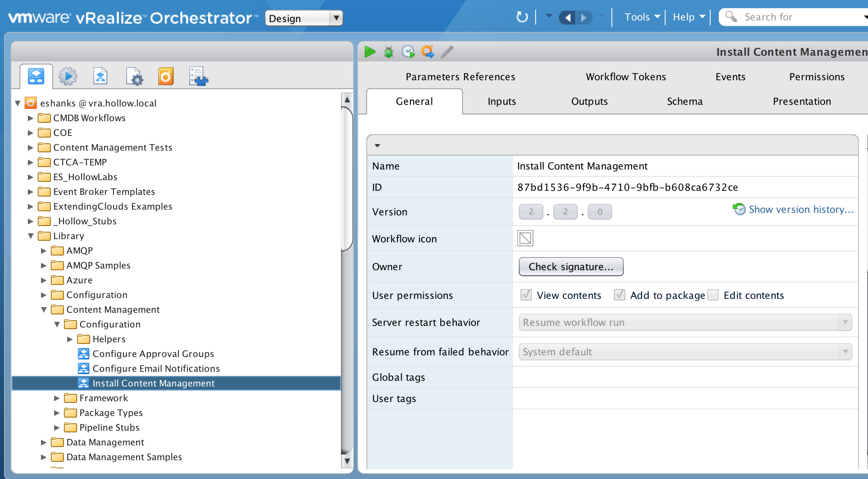
Task: Toggle the Add to package checkbox
Action: click(x=619, y=295)
